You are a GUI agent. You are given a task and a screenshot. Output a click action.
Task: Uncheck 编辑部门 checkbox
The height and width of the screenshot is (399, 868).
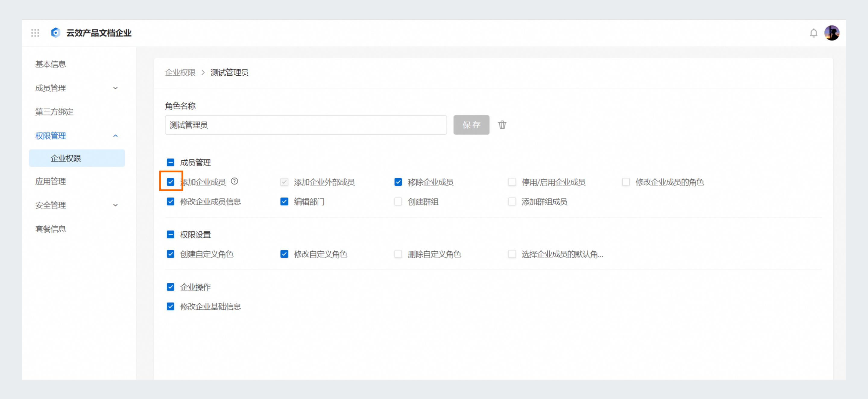[x=284, y=202]
